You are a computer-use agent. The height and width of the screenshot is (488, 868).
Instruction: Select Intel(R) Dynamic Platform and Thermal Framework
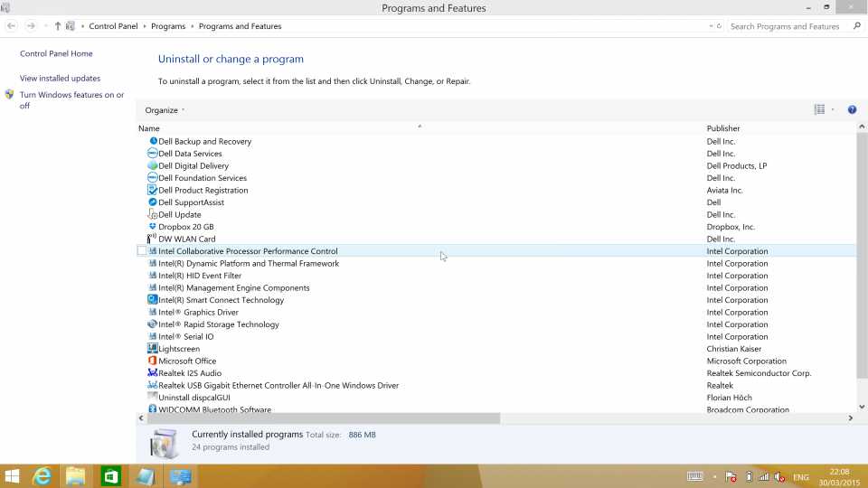pyautogui.click(x=249, y=263)
